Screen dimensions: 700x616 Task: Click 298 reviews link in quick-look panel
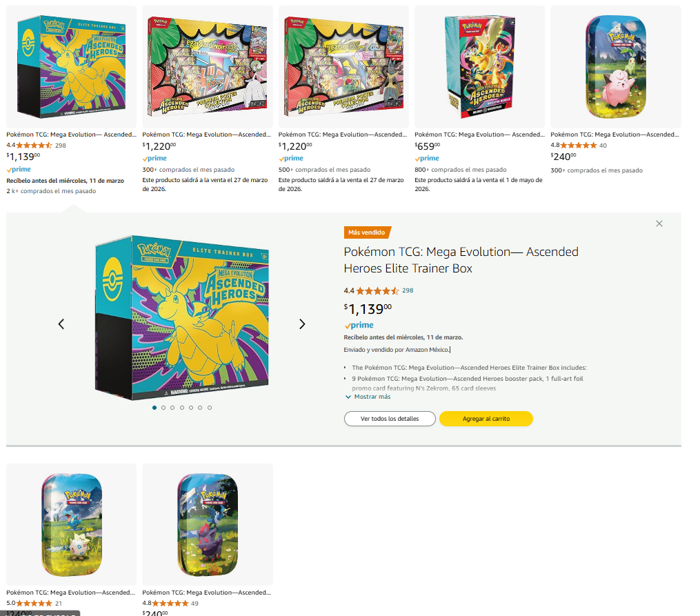[x=408, y=290]
